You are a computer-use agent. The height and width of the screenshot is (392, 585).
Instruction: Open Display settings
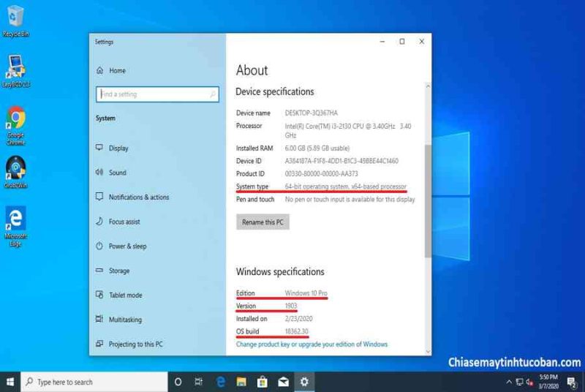tap(112, 148)
